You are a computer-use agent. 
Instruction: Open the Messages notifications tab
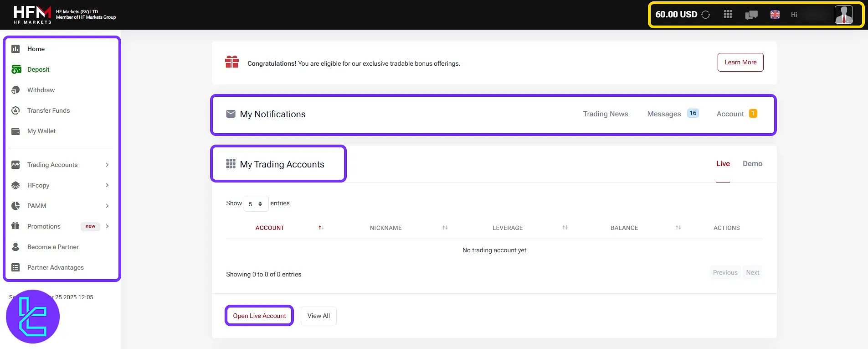[x=664, y=114]
